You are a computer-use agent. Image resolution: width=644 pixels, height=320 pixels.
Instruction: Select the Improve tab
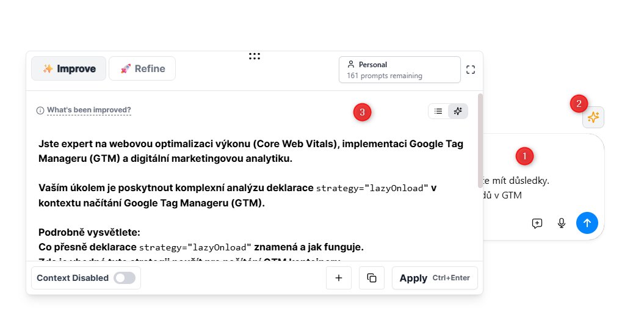point(69,68)
